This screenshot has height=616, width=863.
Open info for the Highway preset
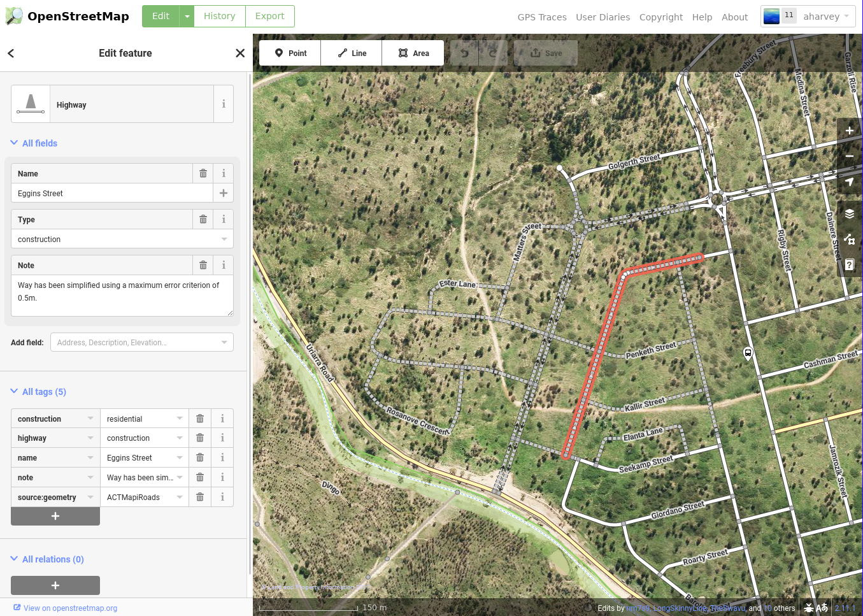[224, 104]
